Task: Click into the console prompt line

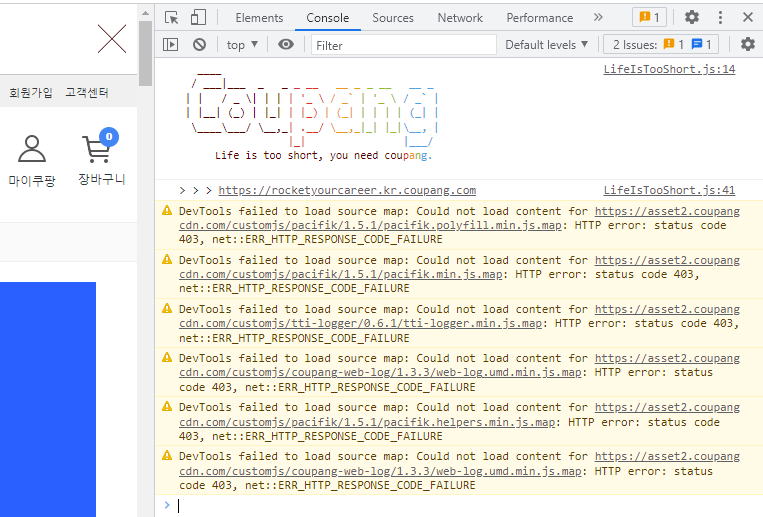Action: pyautogui.click(x=459, y=506)
